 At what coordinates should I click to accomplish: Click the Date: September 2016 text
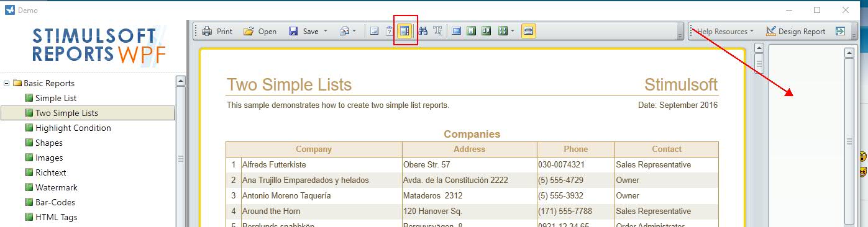pyautogui.click(x=678, y=105)
